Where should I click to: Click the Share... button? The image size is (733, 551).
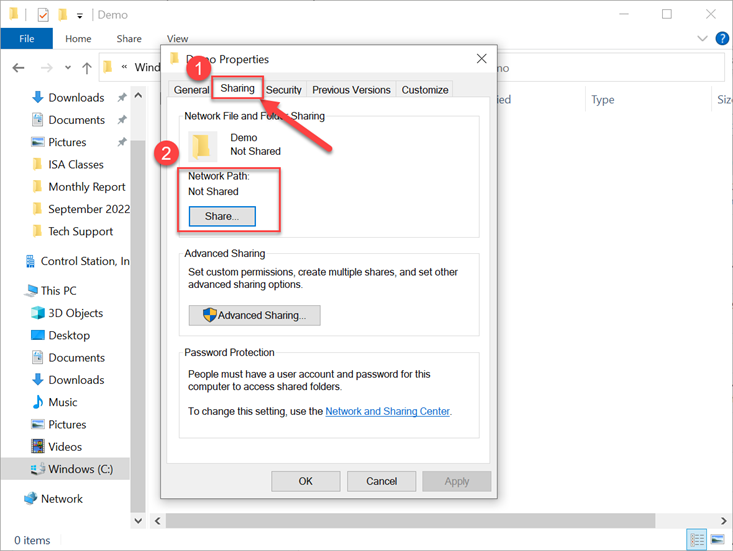[x=221, y=216]
